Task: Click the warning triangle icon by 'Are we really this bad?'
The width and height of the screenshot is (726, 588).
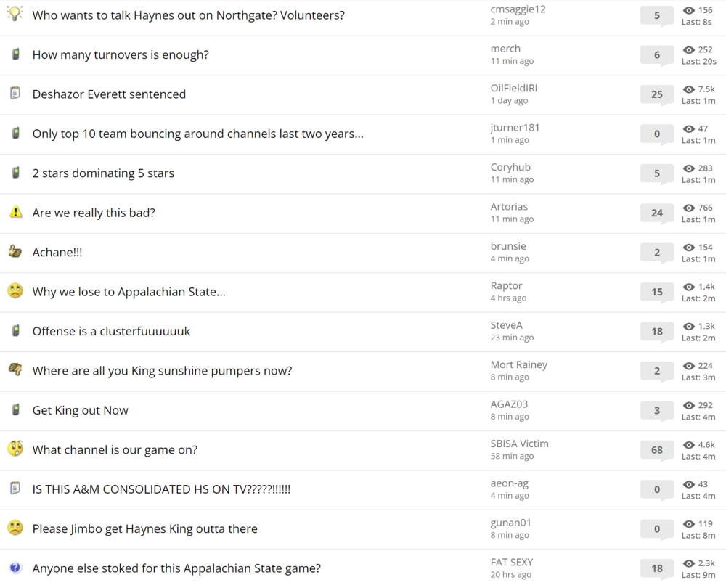Action: point(15,212)
